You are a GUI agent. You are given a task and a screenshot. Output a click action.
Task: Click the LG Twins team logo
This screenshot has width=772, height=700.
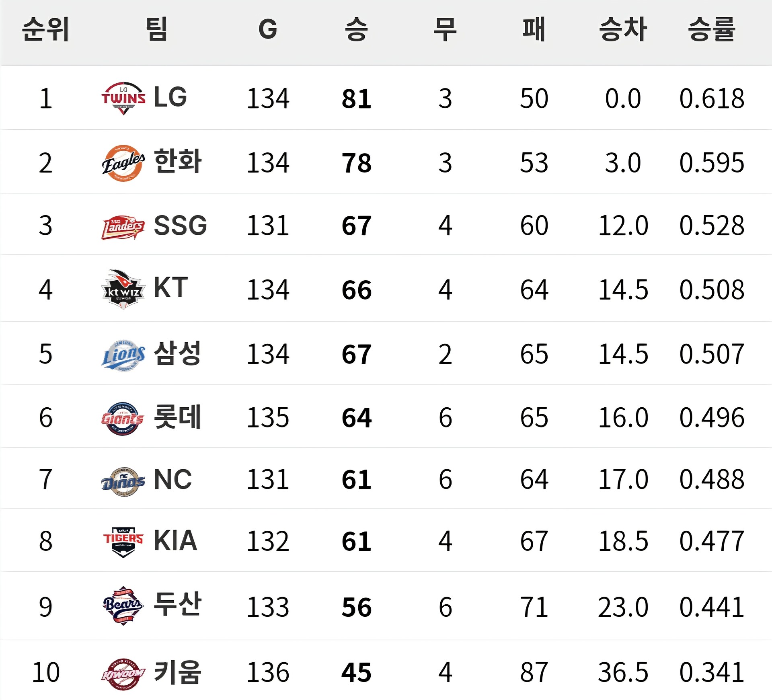click(123, 98)
